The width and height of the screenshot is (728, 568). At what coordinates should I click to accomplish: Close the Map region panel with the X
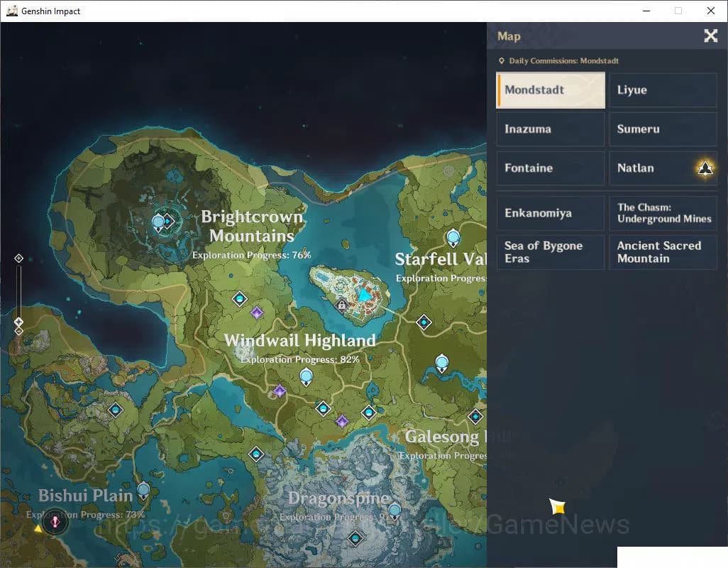[710, 35]
